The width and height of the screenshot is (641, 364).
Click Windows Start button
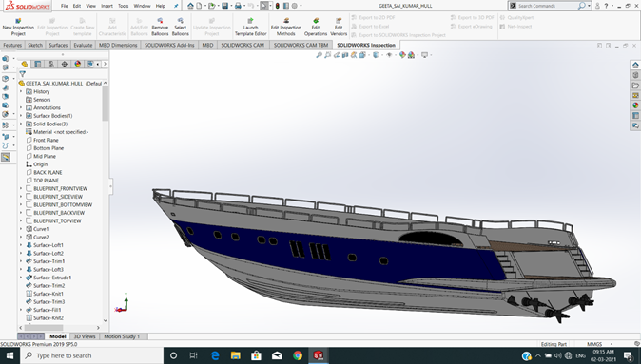[x=10, y=355]
